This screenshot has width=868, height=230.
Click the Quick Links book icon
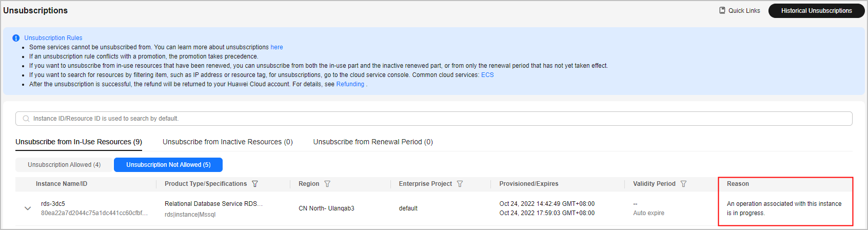pyautogui.click(x=722, y=10)
